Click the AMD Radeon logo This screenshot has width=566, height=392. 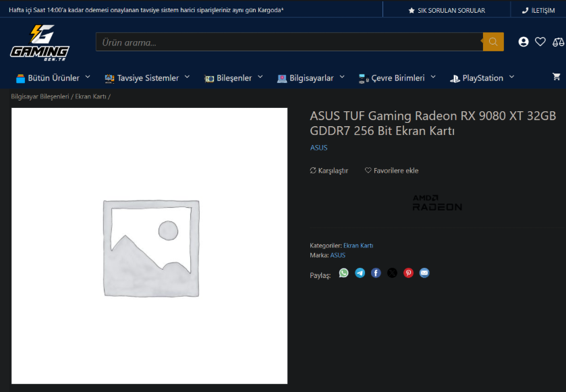437,203
